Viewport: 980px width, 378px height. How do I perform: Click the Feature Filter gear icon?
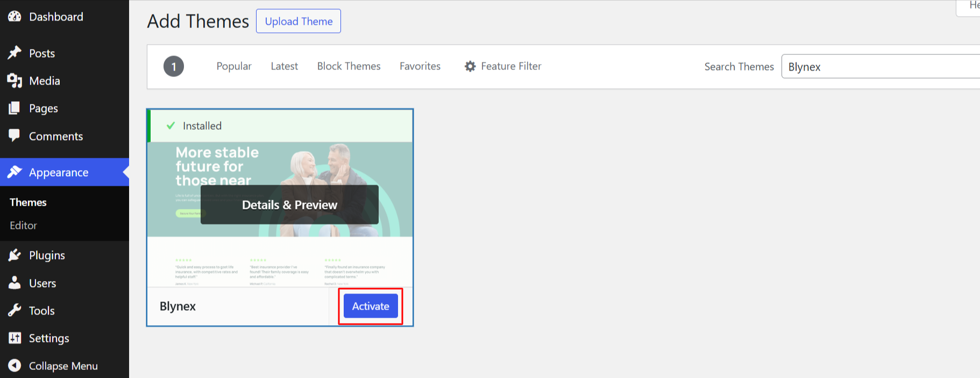470,66
